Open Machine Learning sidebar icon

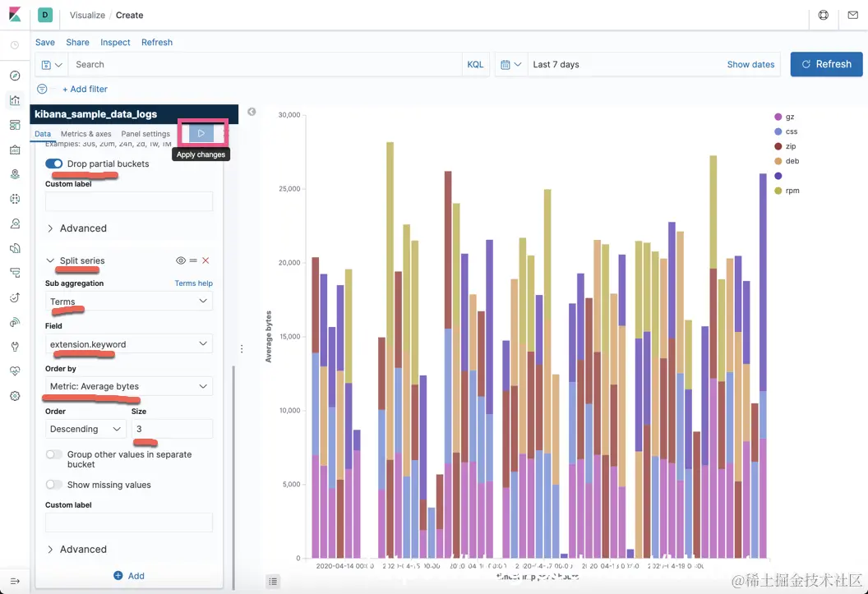click(15, 199)
